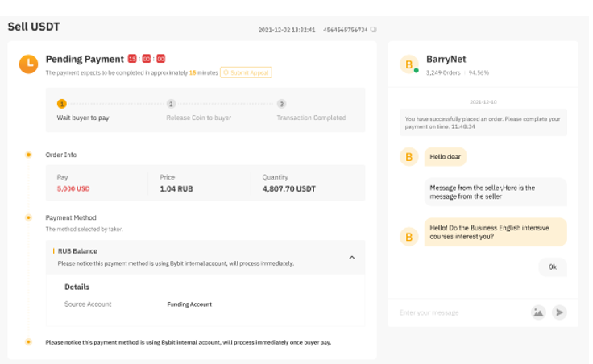Open the BarryNet profile name link

(x=446, y=59)
